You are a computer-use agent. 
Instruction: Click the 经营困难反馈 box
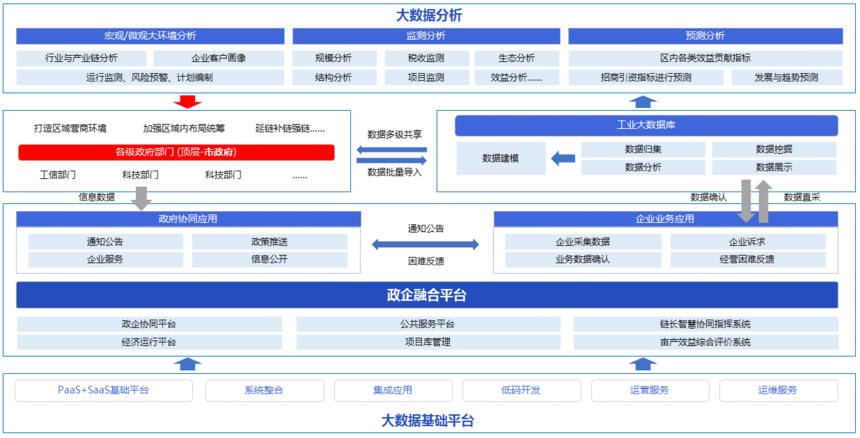(x=747, y=259)
